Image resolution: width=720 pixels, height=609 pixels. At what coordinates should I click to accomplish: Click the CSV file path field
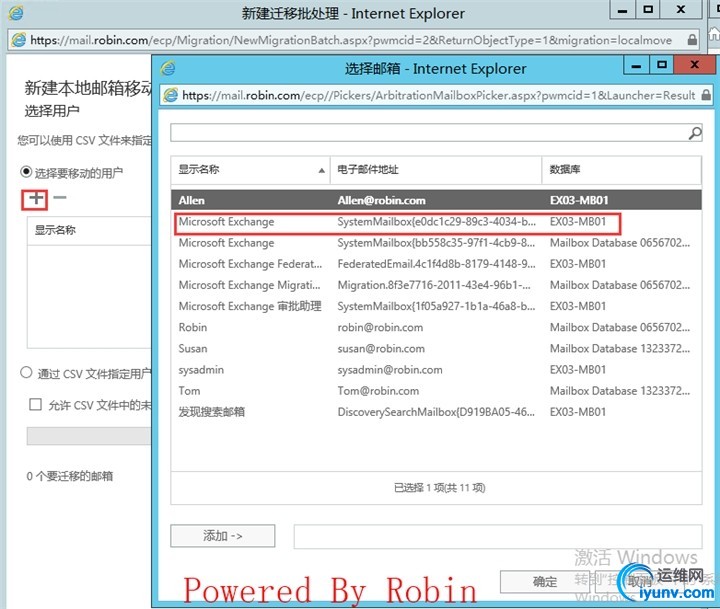pyautogui.click(x=89, y=436)
